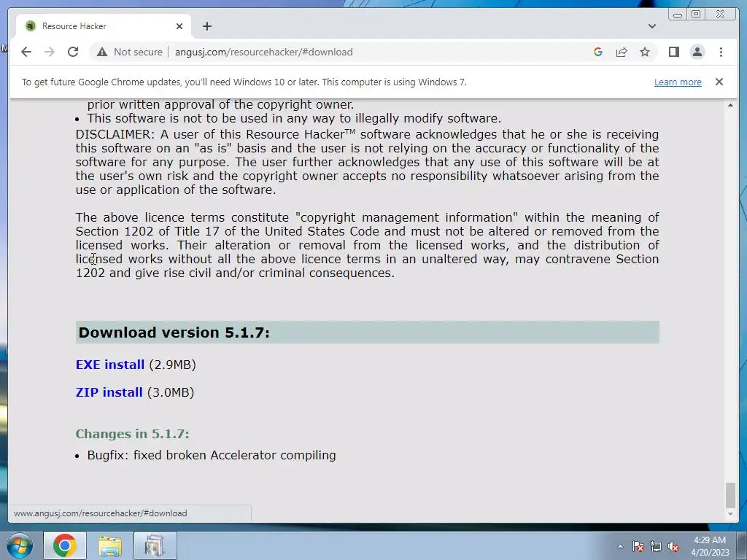747x560 pixels.
Task: View the Not secure site warning
Action: [130, 52]
